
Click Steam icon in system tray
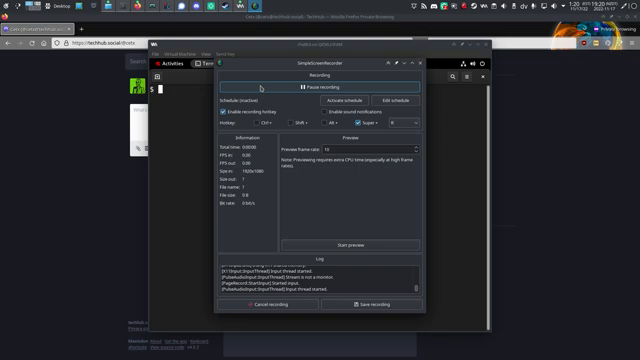[474, 6]
